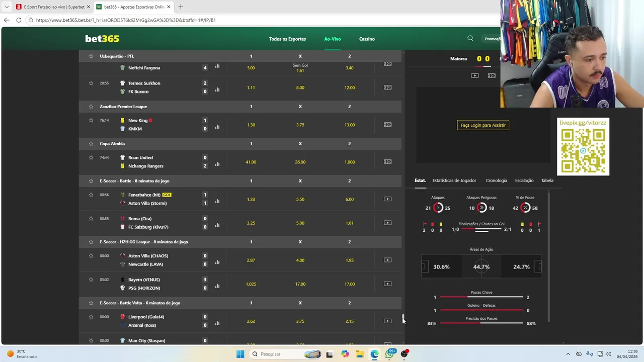The image size is (644, 362).
Task: Open Windows Start menu
Action: (x=240, y=354)
